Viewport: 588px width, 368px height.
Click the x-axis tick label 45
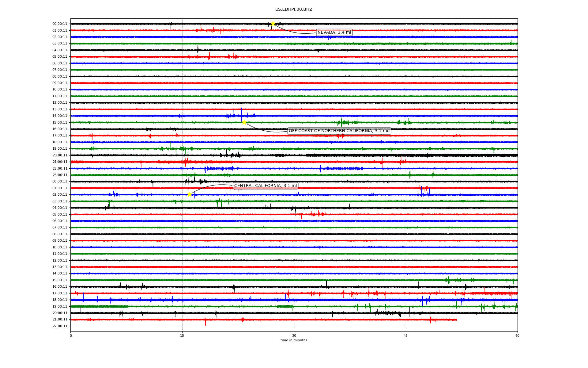pos(406,335)
